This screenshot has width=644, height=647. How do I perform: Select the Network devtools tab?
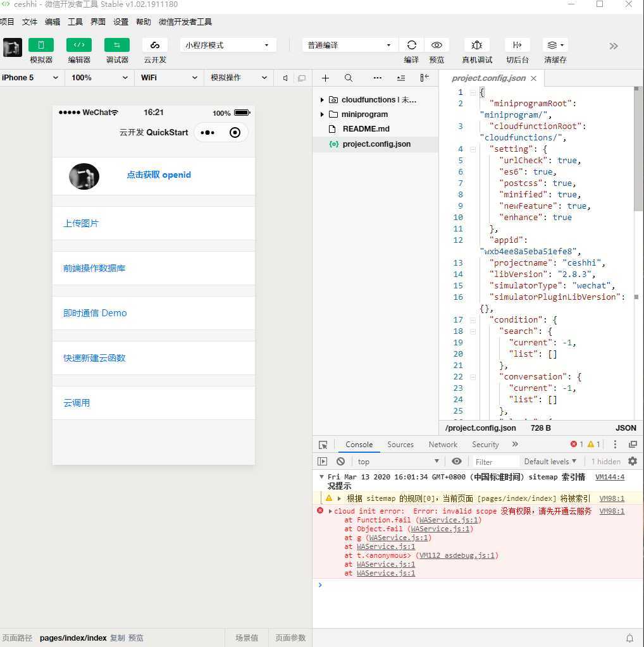(443, 445)
